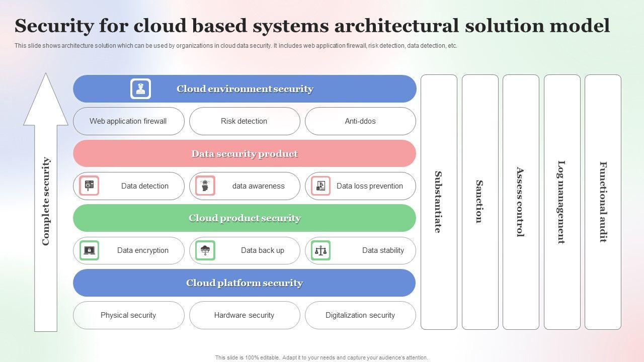Select the Log management vertical column

[562, 202]
